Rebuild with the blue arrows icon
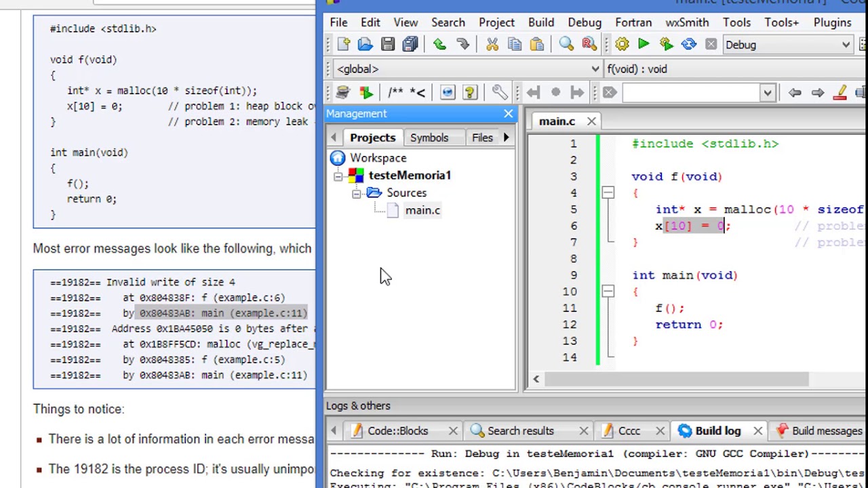This screenshot has height=488, width=868. [688, 45]
